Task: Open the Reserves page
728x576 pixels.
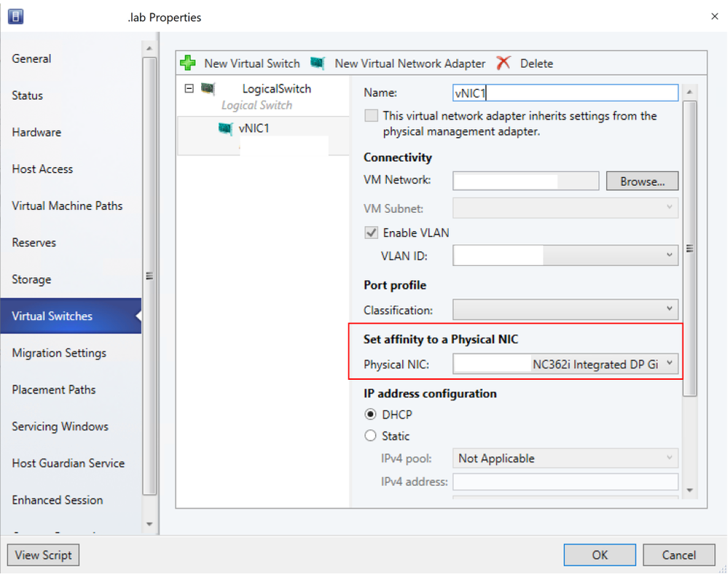Action: coord(71,242)
